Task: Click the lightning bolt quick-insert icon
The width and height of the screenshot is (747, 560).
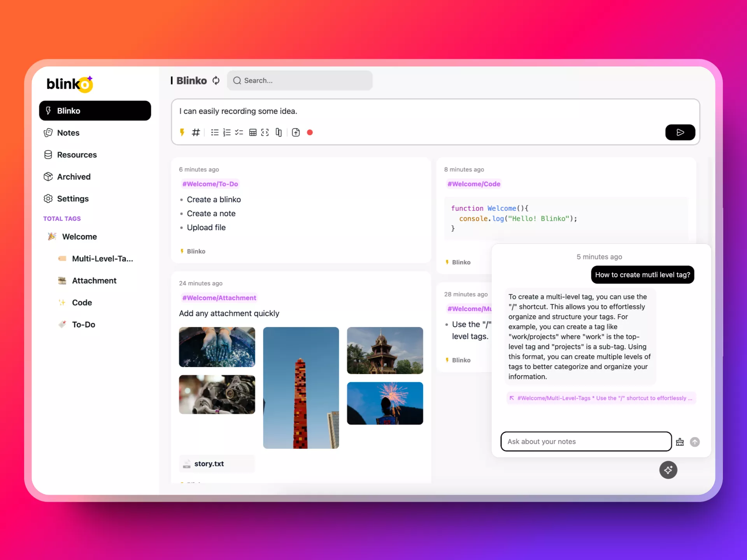Action: [x=182, y=132]
